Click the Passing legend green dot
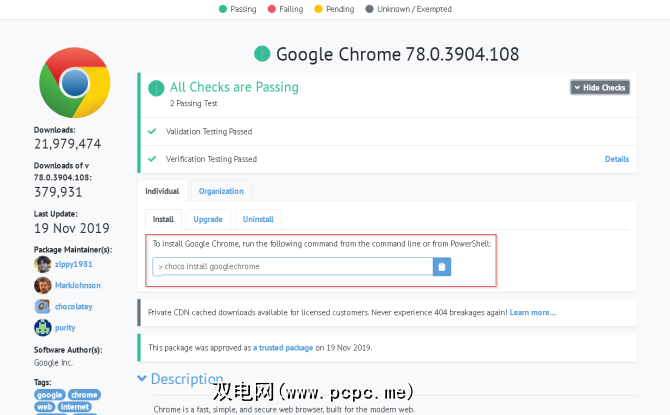670x415 pixels. [223, 9]
